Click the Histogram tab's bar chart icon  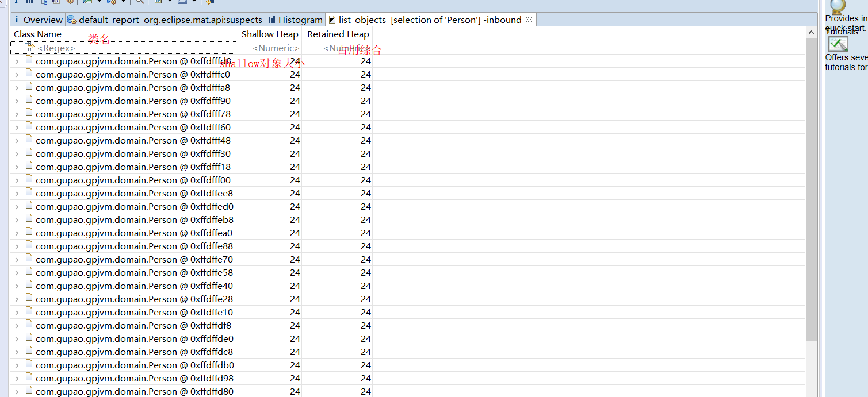[x=272, y=20]
